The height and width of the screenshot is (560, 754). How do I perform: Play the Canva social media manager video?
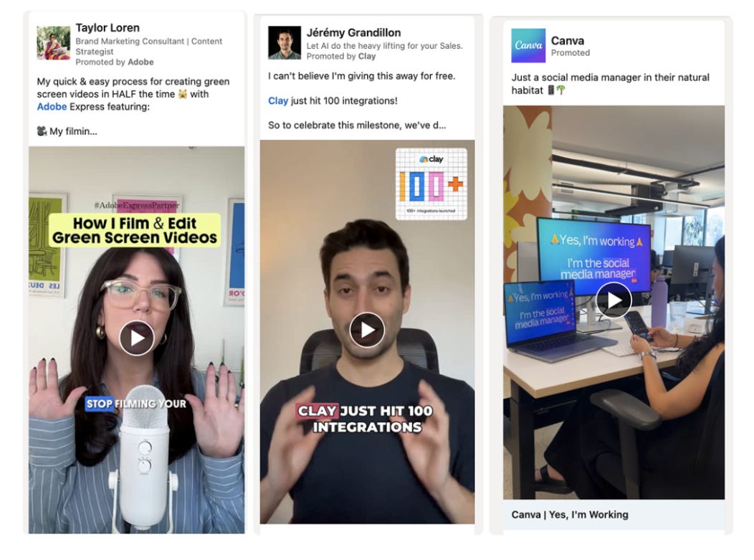click(x=613, y=300)
